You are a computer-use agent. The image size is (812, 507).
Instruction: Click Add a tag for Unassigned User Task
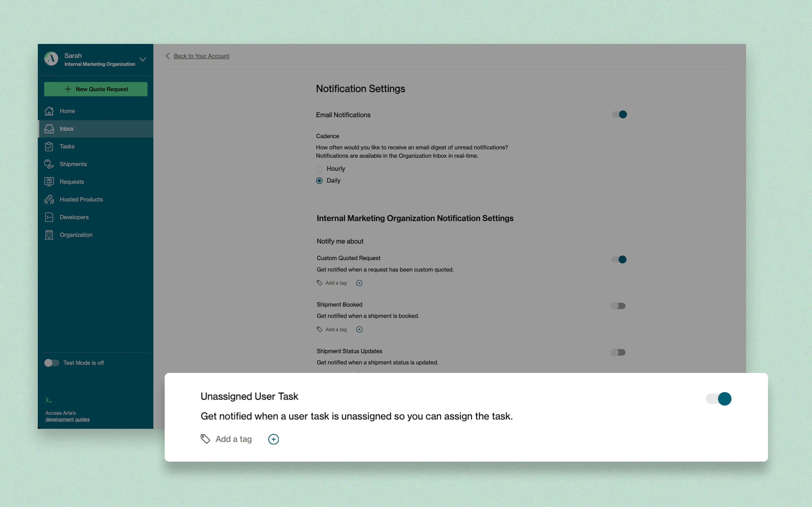click(x=233, y=439)
